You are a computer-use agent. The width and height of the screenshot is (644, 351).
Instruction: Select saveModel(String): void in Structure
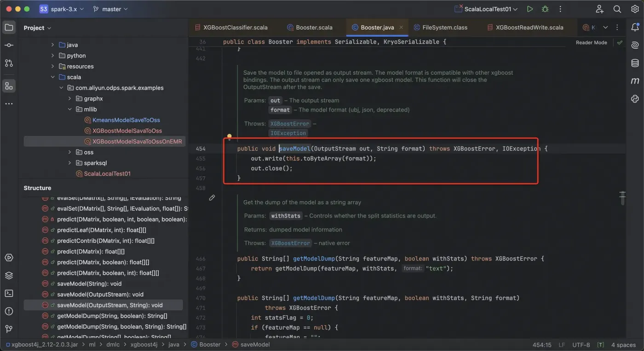(89, 284)
